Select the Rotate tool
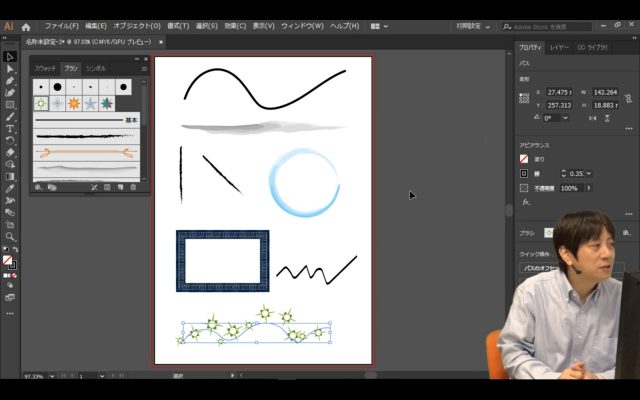The height and width of the screenshot is (400, 640). point(10,140)
